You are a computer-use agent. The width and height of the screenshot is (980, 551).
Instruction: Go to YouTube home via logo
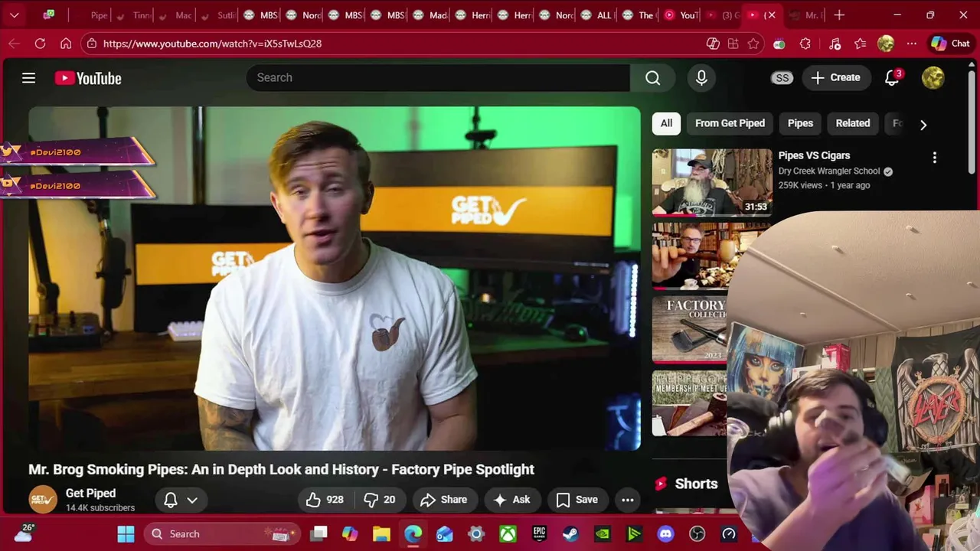click(x=88, y=78)
